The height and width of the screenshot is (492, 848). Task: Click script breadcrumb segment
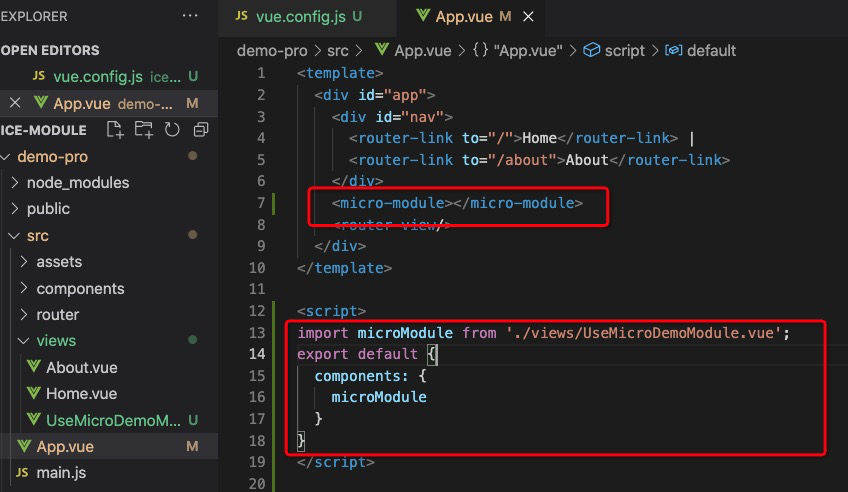click(614, 50)
